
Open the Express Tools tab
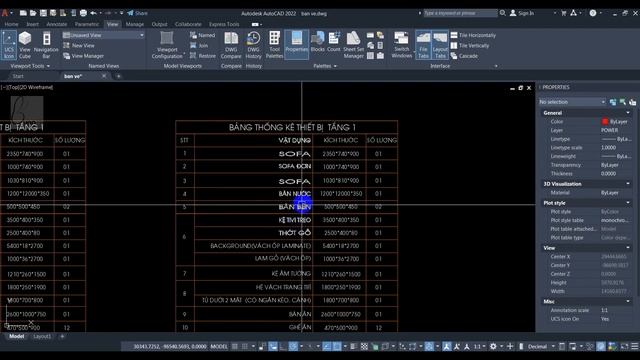click(224, 24)
